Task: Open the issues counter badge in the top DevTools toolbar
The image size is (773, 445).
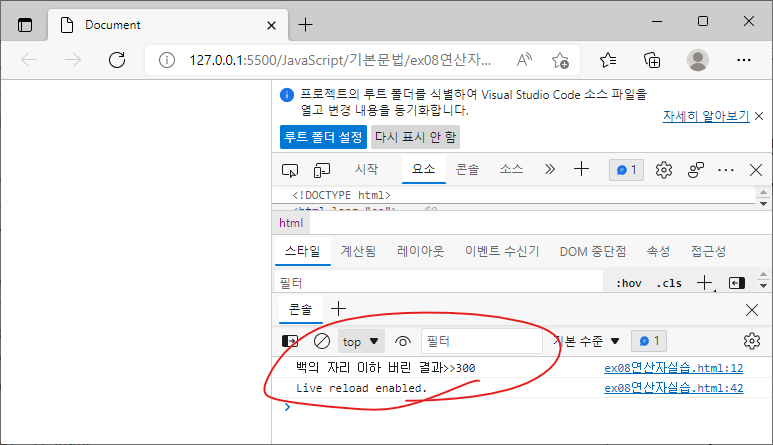Action: (626, 170)
